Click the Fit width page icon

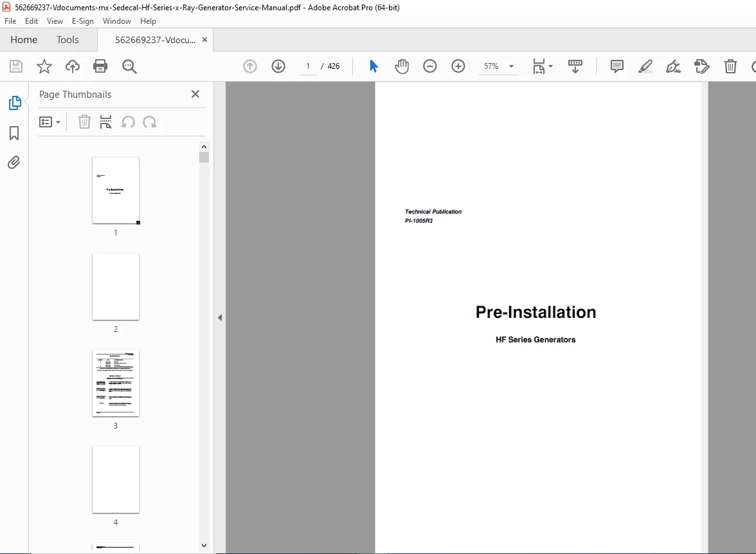539,66
